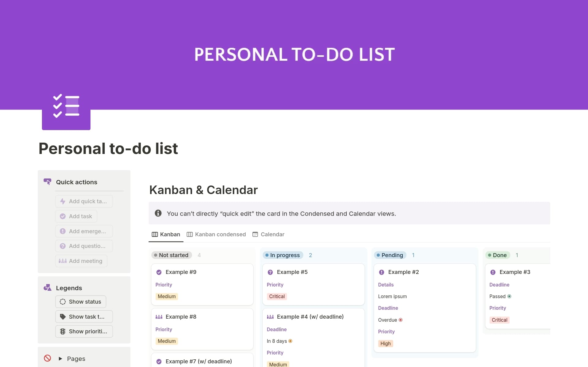Click the exclamation icon on Add emergency button

coord(63,231)
